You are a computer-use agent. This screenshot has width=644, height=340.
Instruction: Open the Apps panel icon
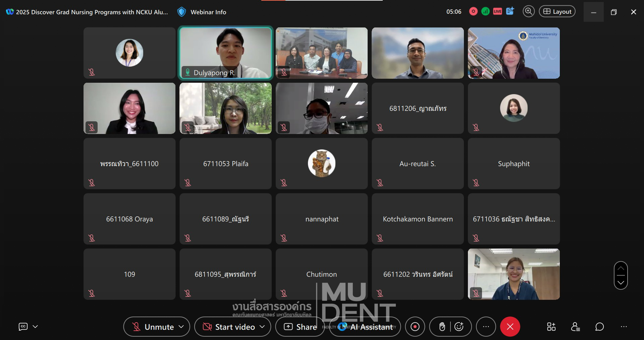(551, 327)
